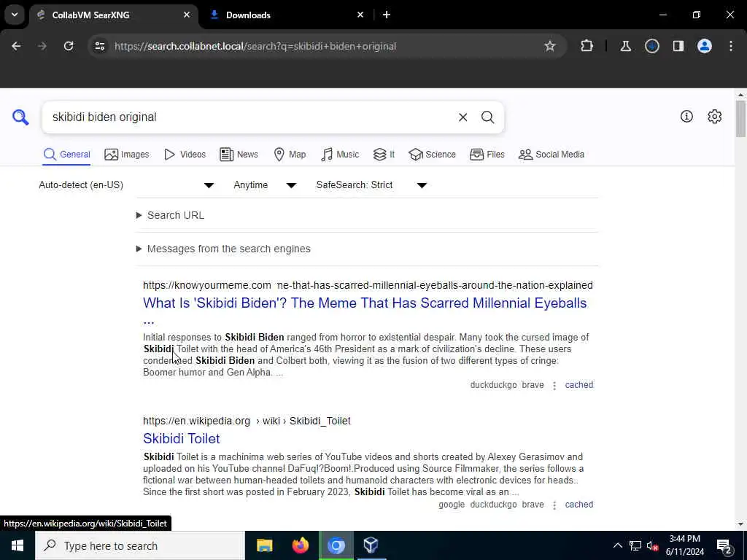Select the It category

[384, 155]
